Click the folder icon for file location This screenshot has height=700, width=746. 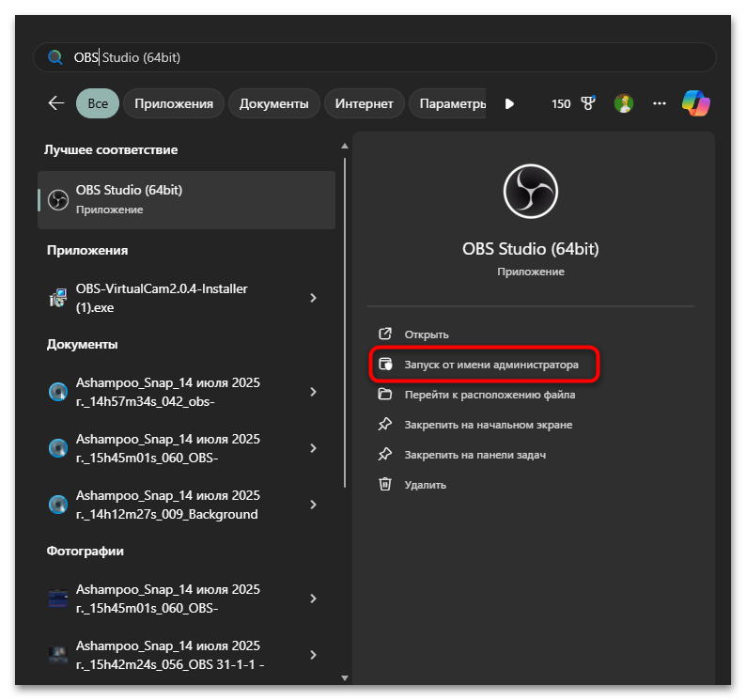pyautogui.click(x=385, y=394)
